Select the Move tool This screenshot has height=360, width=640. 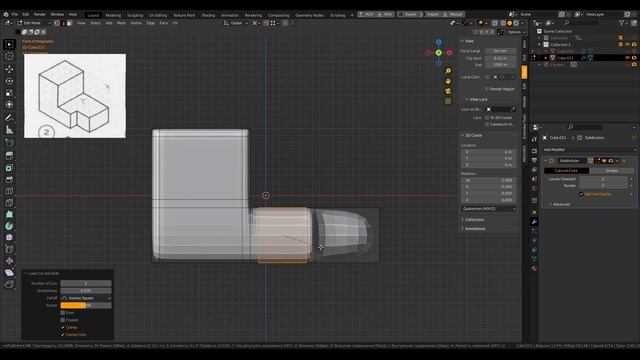(9, 69)
